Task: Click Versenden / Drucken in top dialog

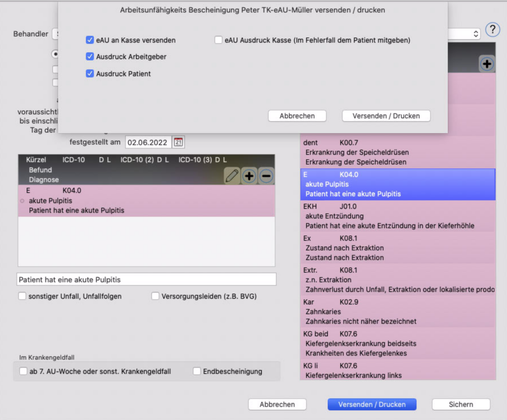Action: click(x=386, y=116)
